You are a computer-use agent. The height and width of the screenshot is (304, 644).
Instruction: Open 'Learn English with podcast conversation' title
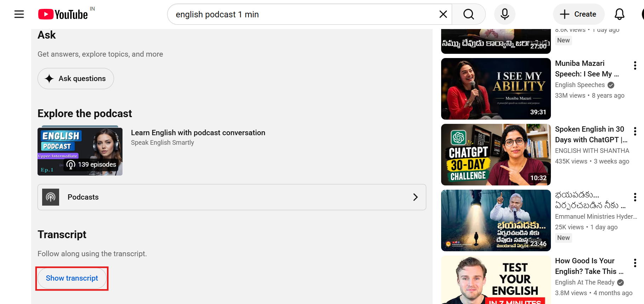point(198,133)
